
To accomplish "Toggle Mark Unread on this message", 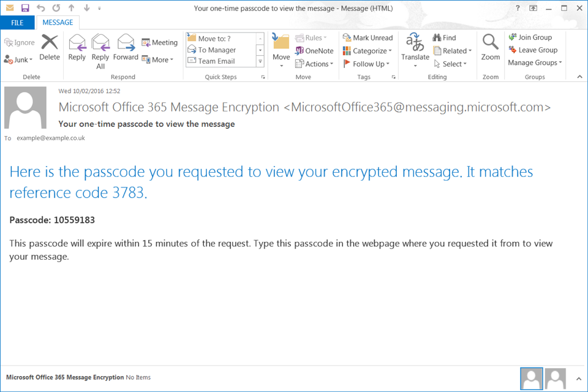I will click(367, 38).
